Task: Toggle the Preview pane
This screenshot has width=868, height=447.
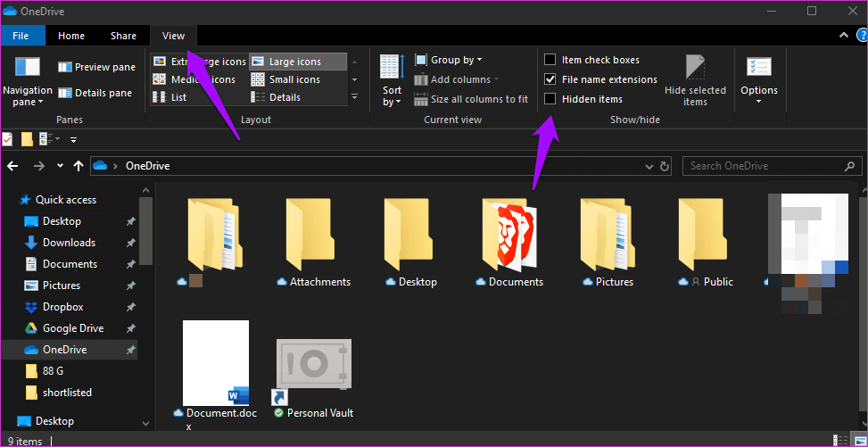Action: tap(97, 67)
